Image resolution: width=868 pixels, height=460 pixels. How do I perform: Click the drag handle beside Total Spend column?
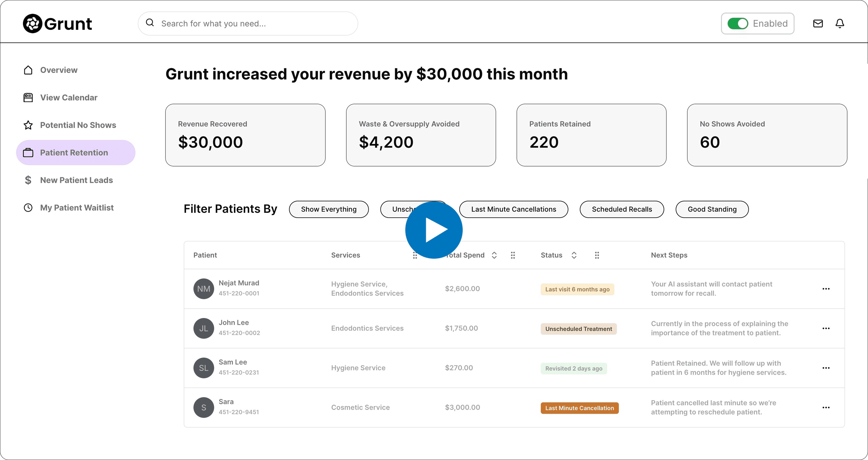click(513, 255)
